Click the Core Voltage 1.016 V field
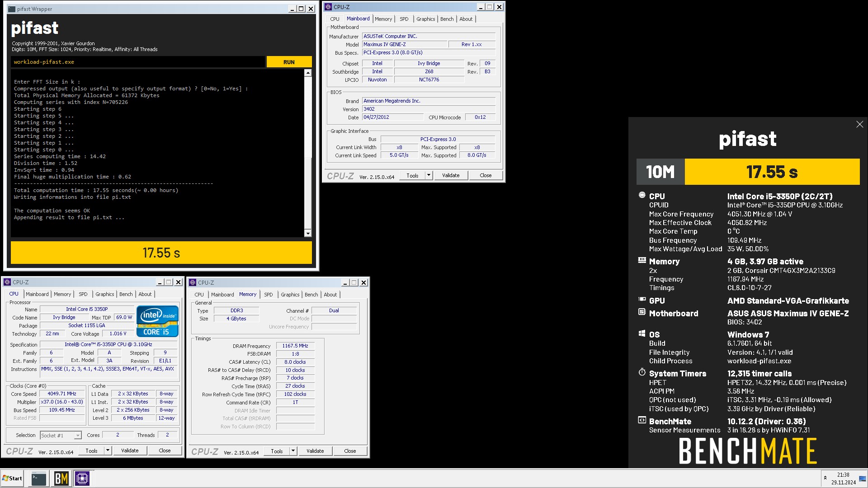The image size is (868, 488). [118, 333]
